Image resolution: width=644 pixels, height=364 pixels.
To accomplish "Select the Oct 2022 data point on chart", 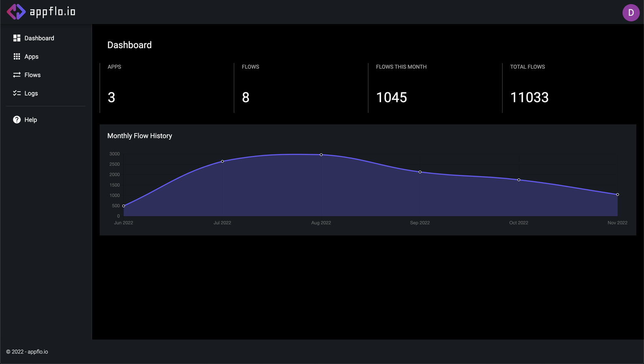I will point(519,180).
